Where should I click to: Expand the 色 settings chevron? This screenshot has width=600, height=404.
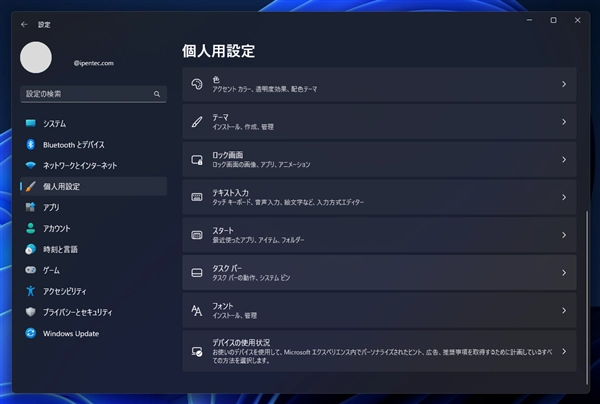tap(564, 84)
